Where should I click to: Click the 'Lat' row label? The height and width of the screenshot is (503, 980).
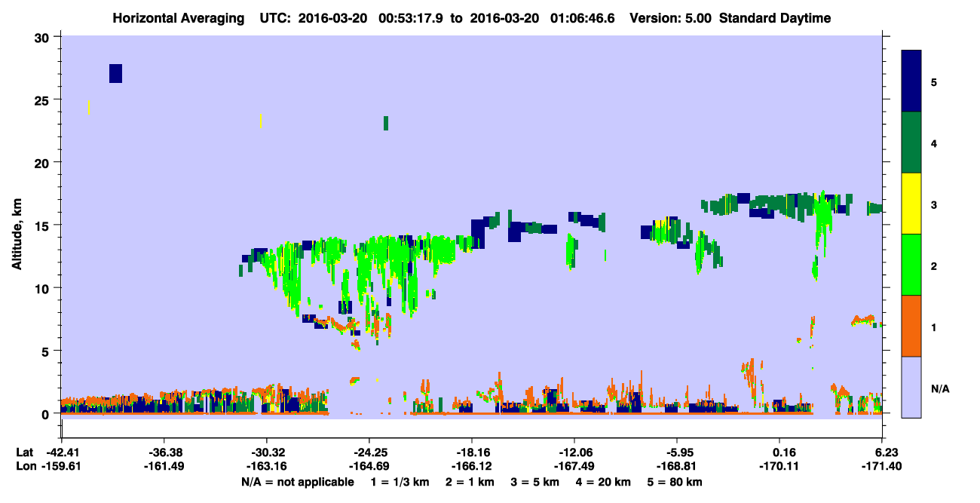coord(24,452)
